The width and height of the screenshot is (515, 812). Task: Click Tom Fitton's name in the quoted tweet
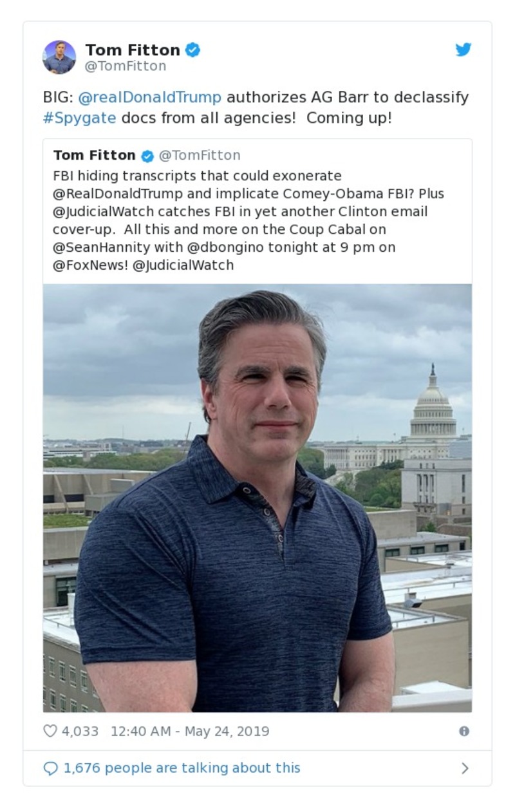[x=93, y=155]
